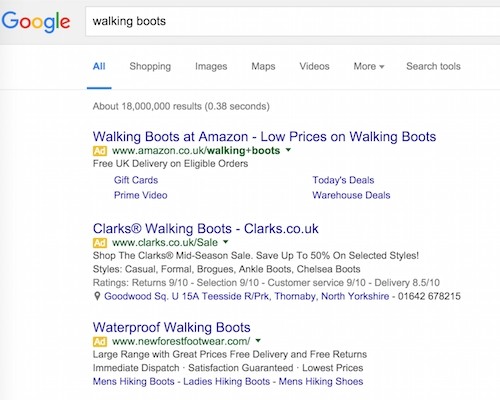This screenshot has width=500, height=400.
Task: Focus the search box containing walking boots
Action: (x=293, y=21)
